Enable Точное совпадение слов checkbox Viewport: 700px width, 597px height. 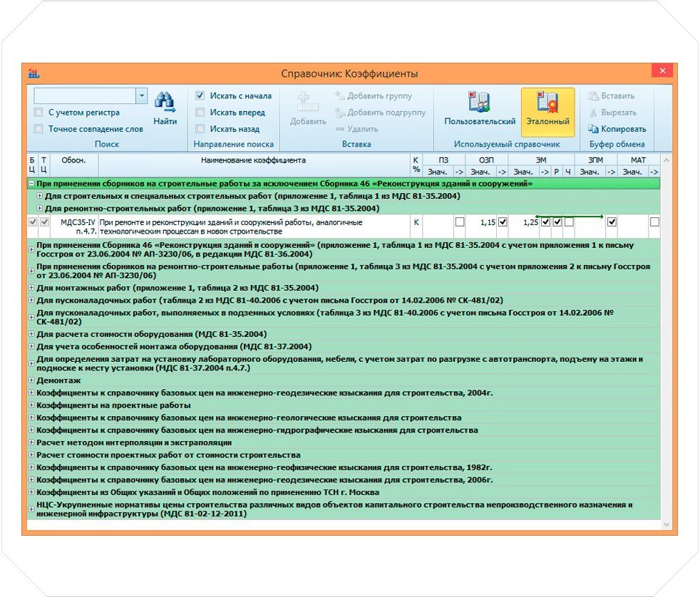[38, 129]
